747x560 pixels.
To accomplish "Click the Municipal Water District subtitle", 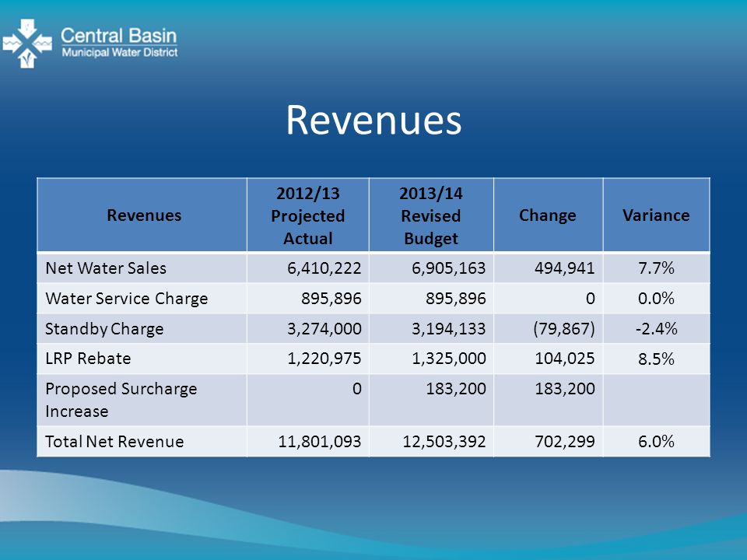I will 120,52.
